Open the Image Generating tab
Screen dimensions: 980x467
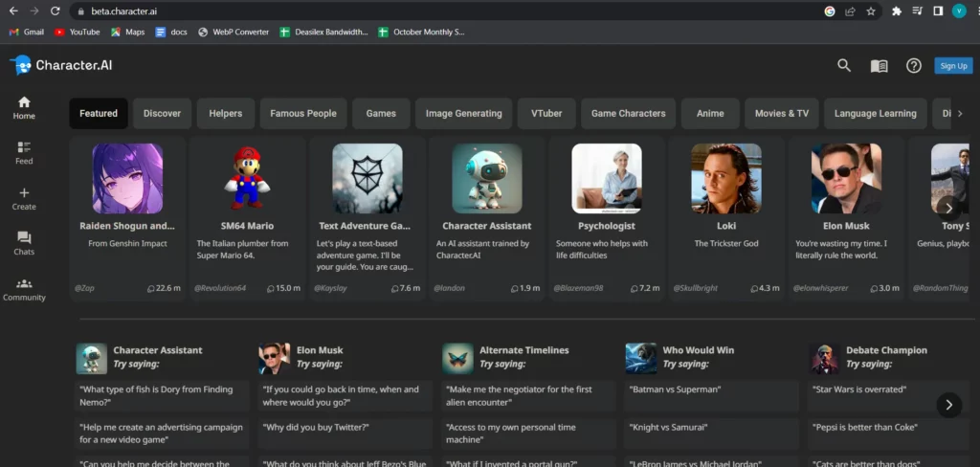point(464,113)
